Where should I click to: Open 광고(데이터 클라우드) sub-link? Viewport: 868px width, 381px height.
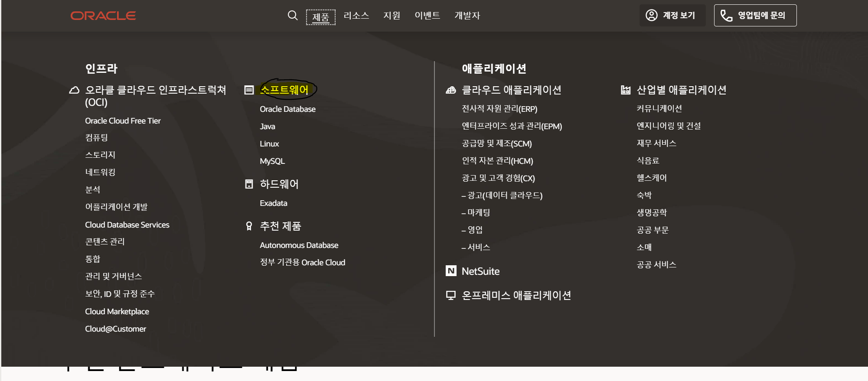click(502, 195)
